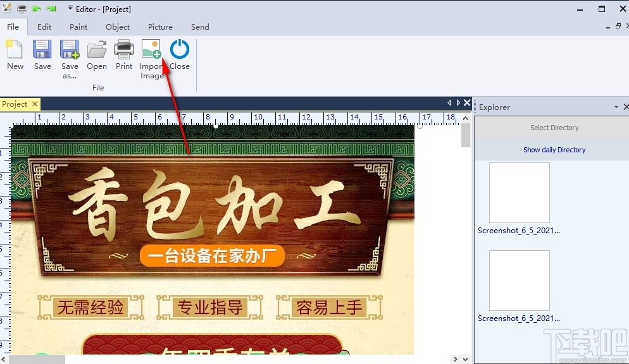Close the editor using the Close power icon
629x364 pixels.
click(179, 56)
